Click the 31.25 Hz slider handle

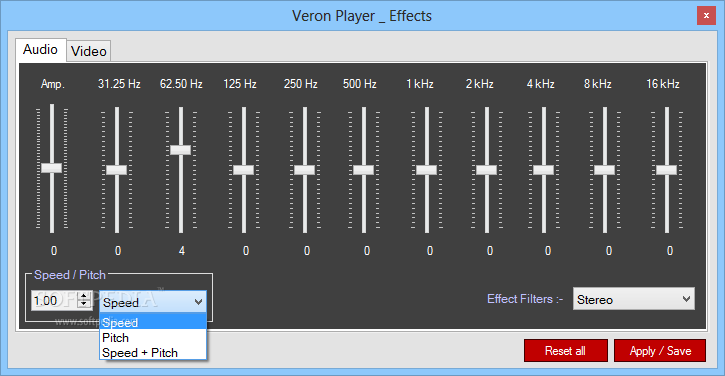point(117,170)
